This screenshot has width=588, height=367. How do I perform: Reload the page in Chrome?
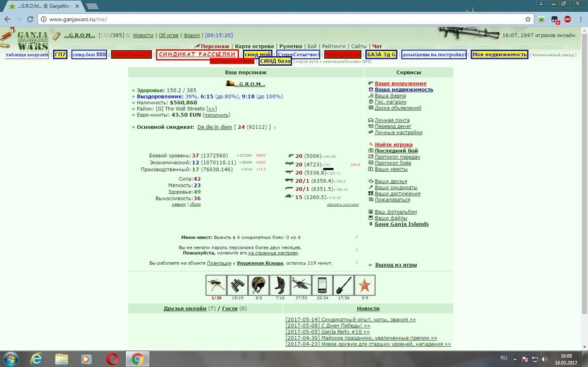point(30,19)
